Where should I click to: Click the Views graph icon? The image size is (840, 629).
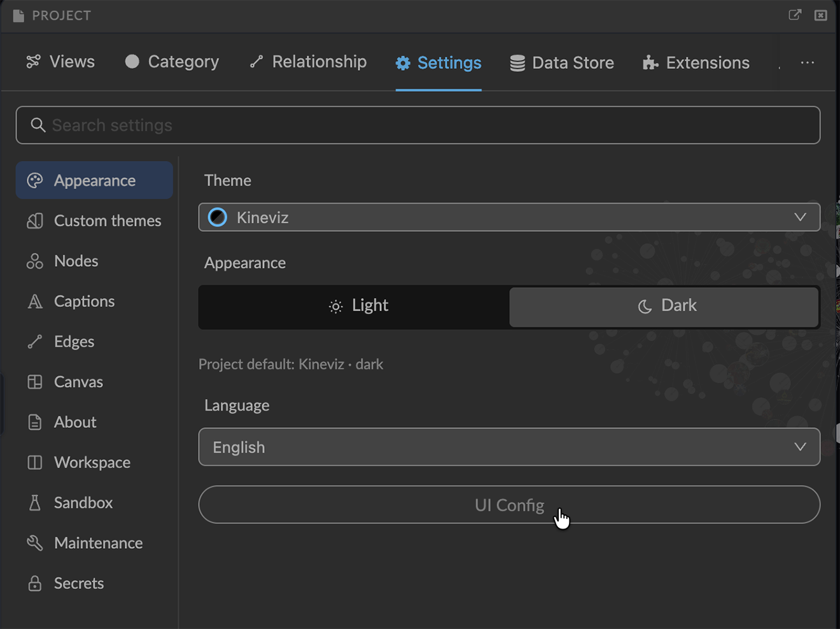coord(33,62)
